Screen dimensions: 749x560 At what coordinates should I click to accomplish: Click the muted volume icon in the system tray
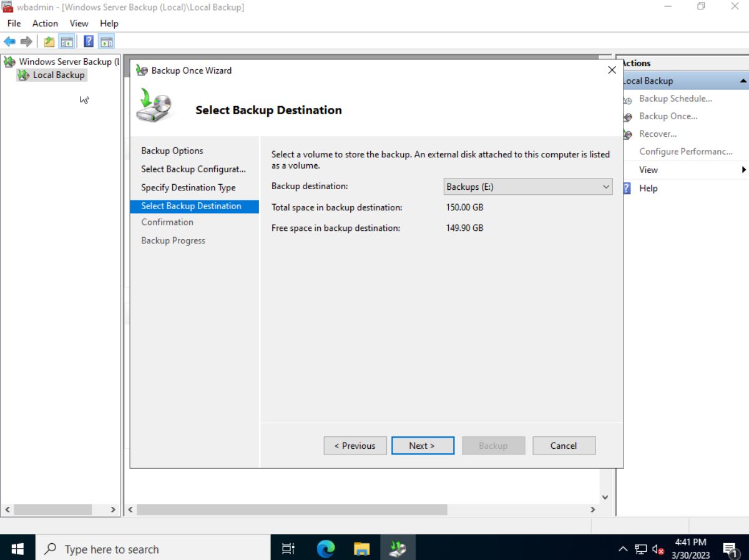click(x=656, y=548)
